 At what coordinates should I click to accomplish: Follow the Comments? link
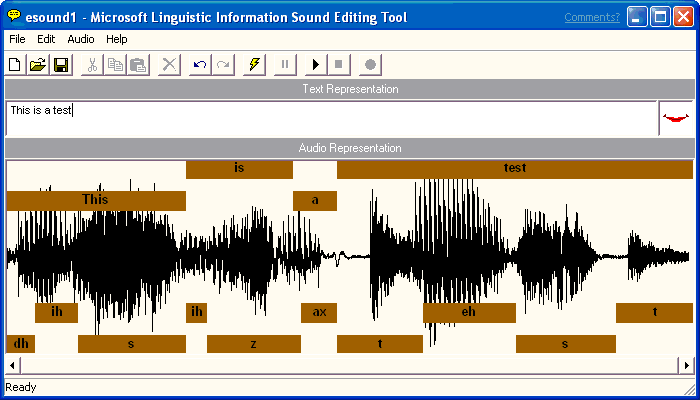pos(592,17)
